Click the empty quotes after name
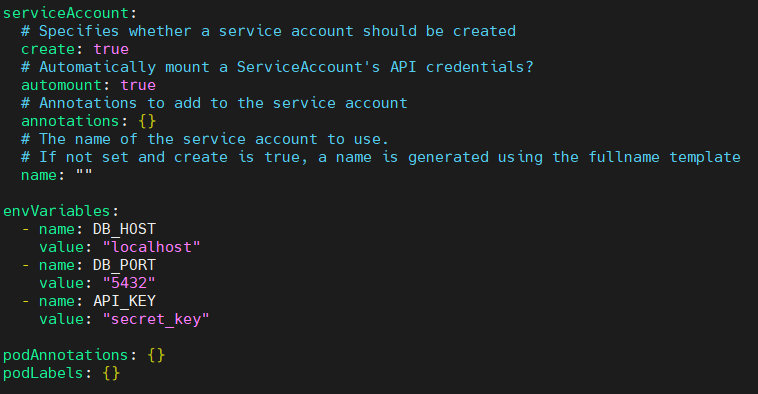 coord(84,175)
